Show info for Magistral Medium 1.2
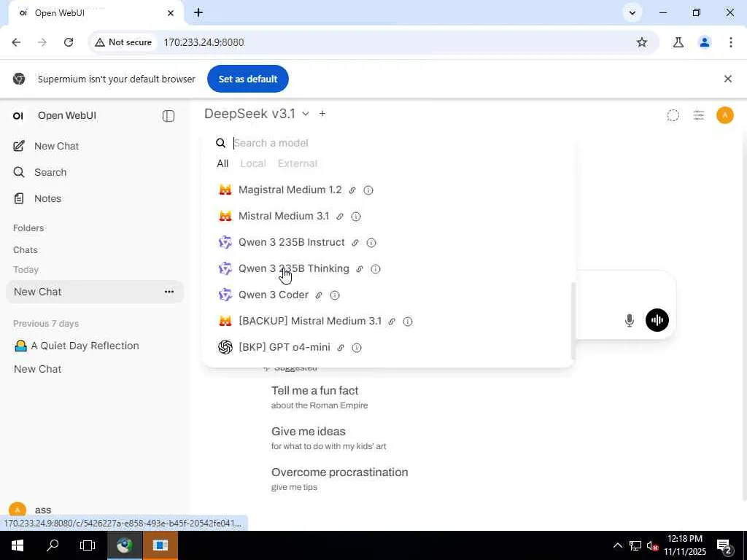The image size is (747, 560). [x=368, y=190]
